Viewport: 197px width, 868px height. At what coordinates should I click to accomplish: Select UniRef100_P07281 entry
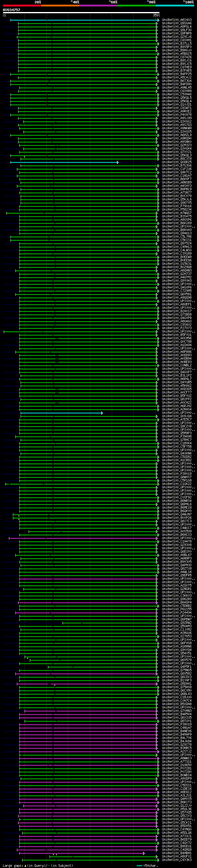pyautogui.click(x=177, y=768)
